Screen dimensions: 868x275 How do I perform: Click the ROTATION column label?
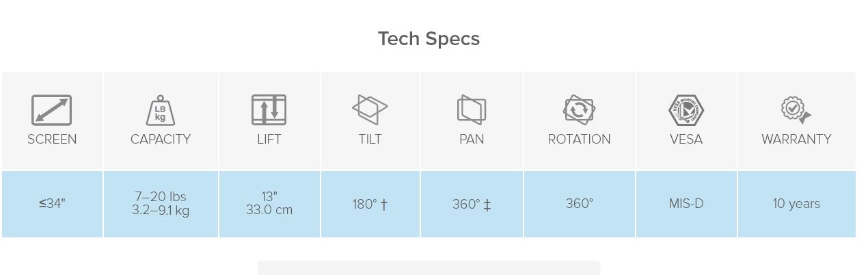[580, 139]
